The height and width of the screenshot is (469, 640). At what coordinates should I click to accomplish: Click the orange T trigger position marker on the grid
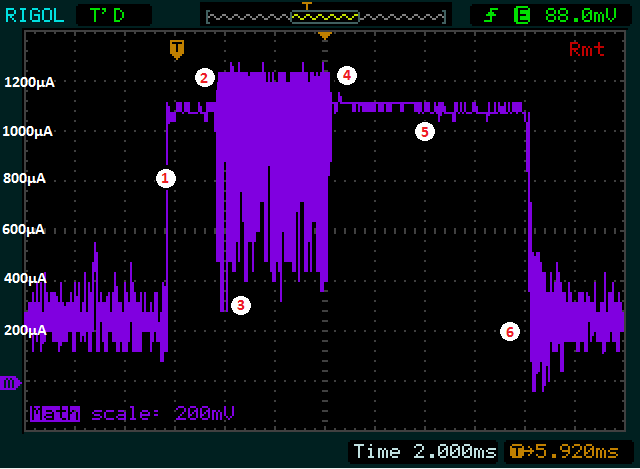(x=177, y=50)
